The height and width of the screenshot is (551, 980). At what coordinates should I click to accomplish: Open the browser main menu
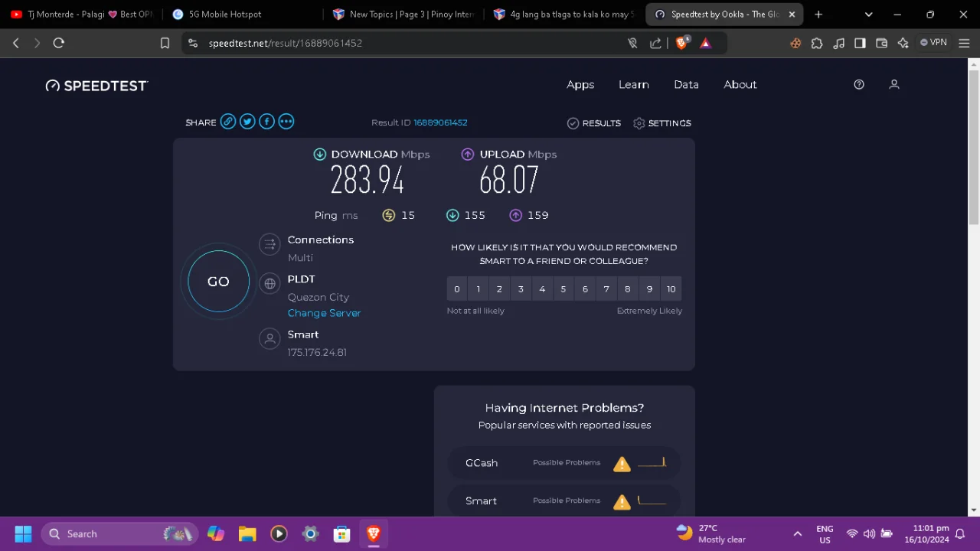click(x=964, y=44)
